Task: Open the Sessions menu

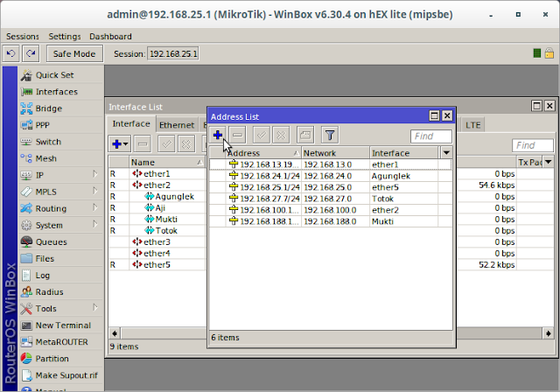Action: (22, 37)
